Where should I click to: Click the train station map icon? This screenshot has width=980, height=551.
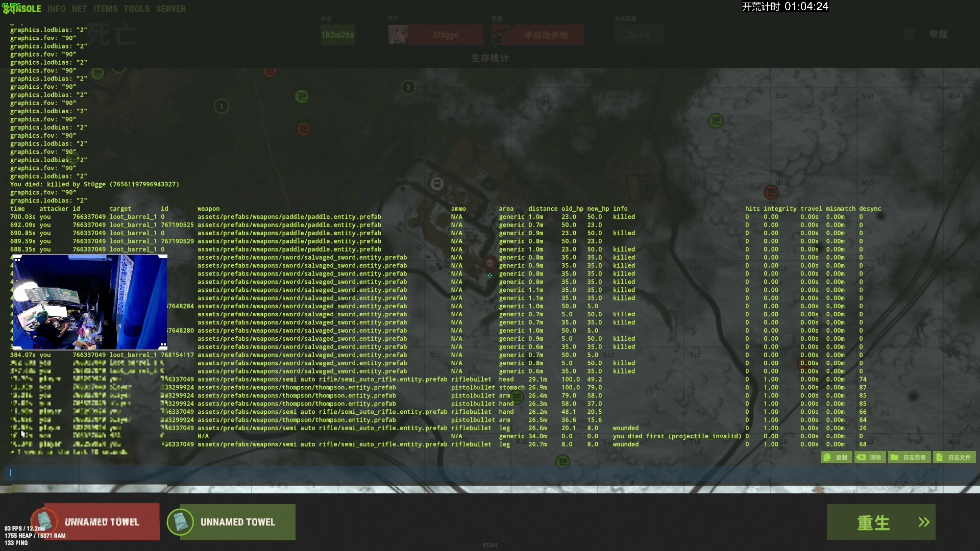pyautogui.click(x=437, y=184)
